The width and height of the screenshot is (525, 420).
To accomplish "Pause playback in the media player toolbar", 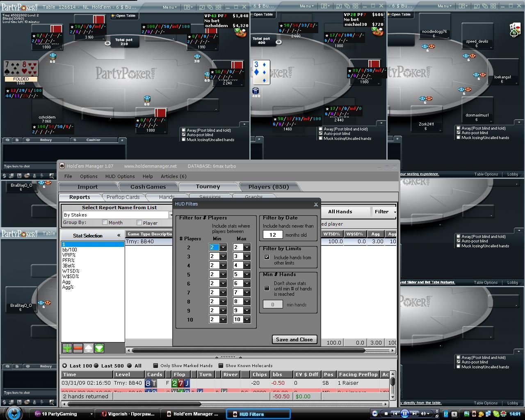I will pos(404,413).
